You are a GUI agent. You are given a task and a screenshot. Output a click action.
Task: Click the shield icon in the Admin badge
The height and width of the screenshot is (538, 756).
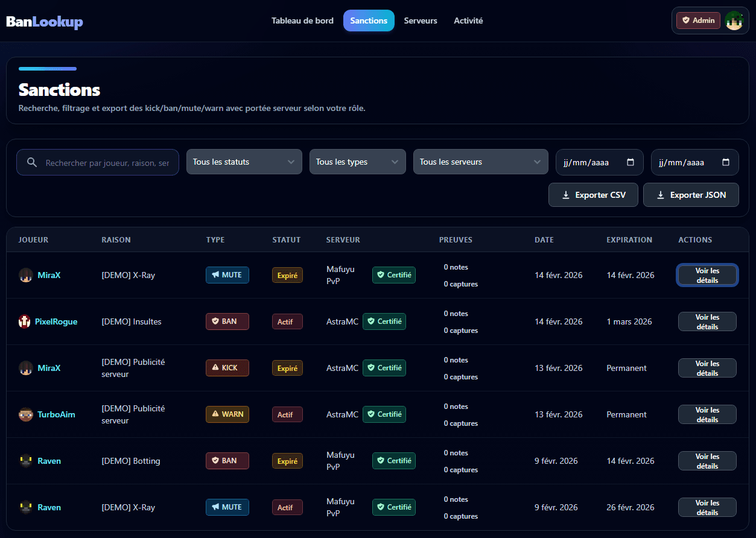685,20
